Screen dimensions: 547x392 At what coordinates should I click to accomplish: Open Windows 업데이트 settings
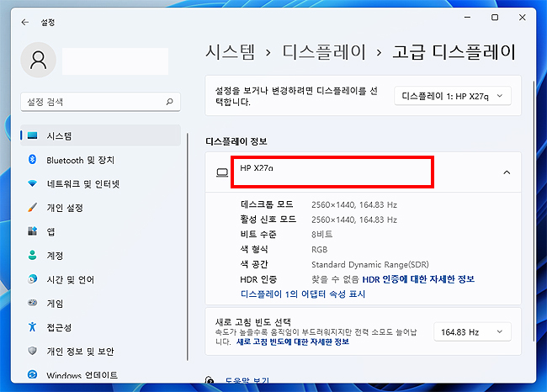click(100, 375)
